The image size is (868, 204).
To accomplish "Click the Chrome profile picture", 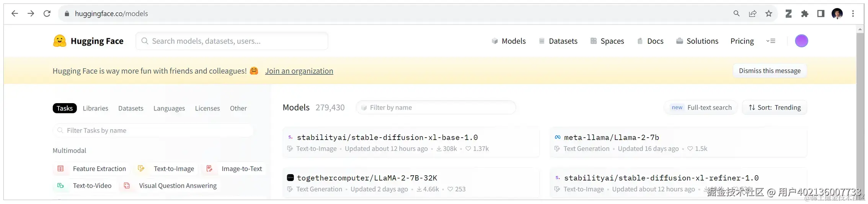I will pos(837,14).
